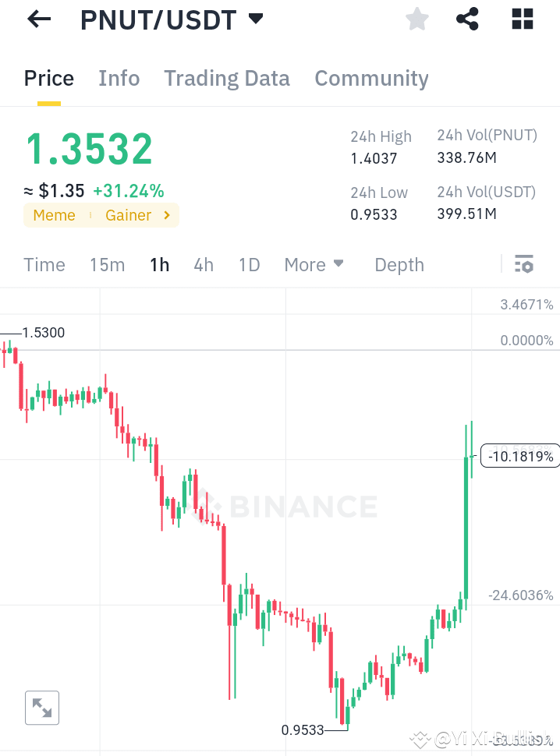Expand the More timeframe options dropdown
Viewport: 560px width, 756px height.
pyautogui.click(x=314, y=264)
